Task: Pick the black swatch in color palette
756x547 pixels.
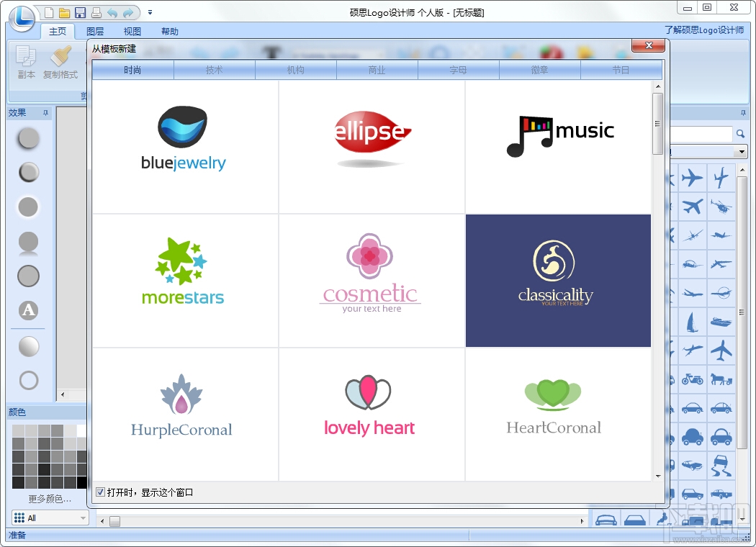Action: (82, 482)
